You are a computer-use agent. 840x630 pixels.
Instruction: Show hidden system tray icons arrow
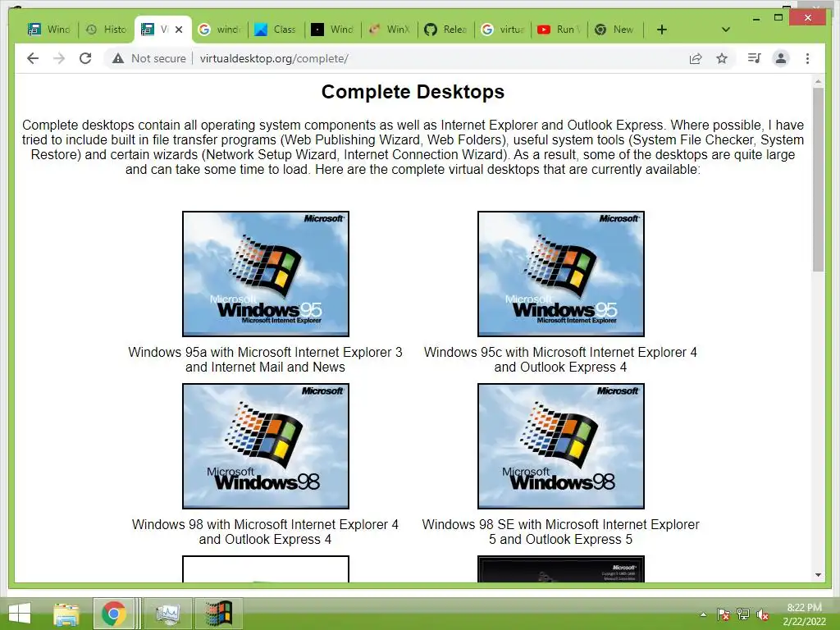[703, 614]
